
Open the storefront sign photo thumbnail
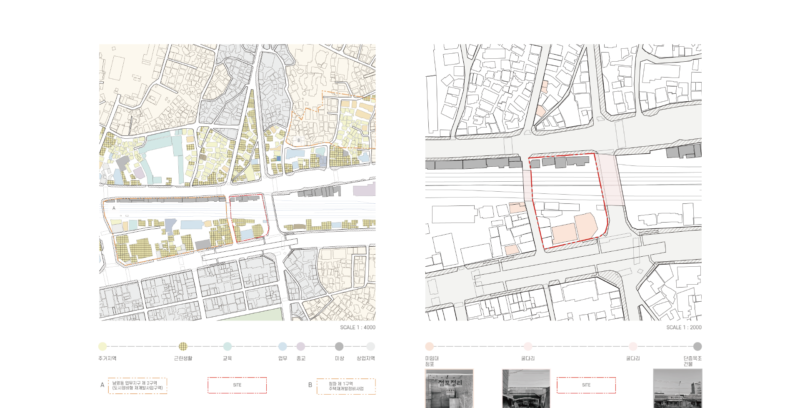[449, 389]
